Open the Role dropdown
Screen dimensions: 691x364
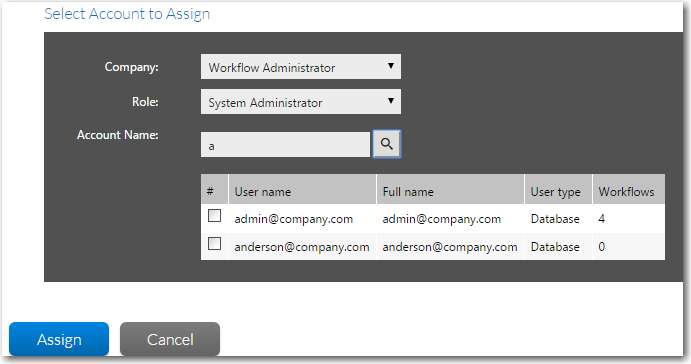pos(301,102)
